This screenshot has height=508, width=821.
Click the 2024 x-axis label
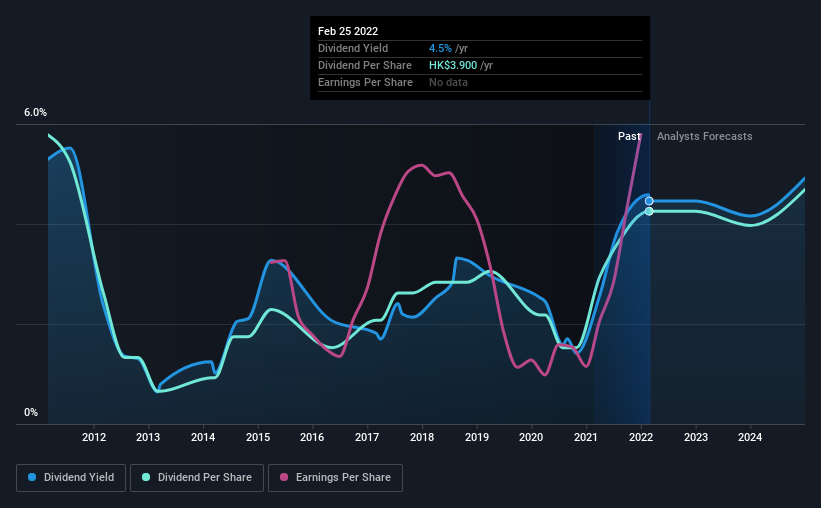pyautogui.click(x=750, y=437)
